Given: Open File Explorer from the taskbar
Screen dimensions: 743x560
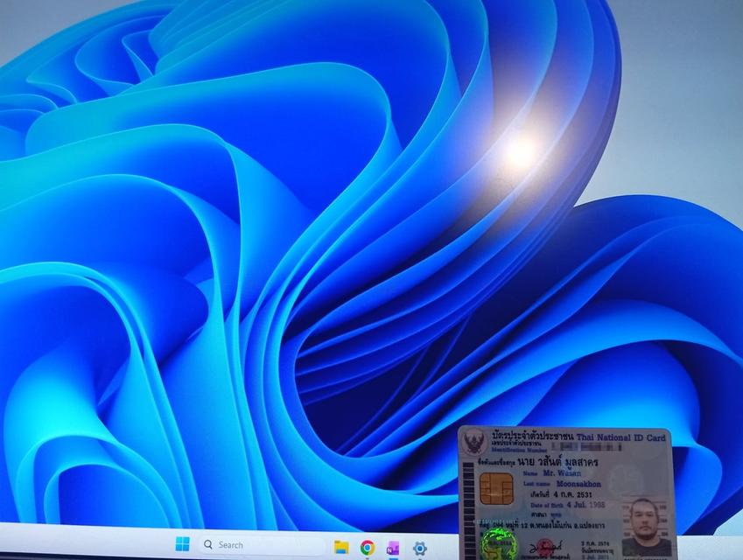Looking at the screenshot, I should [341, 547].
